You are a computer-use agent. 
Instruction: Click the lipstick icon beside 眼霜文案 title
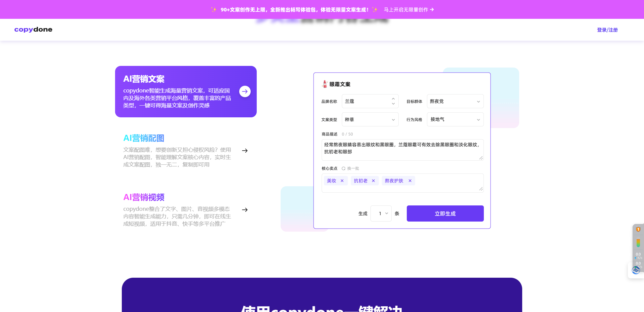324,84
